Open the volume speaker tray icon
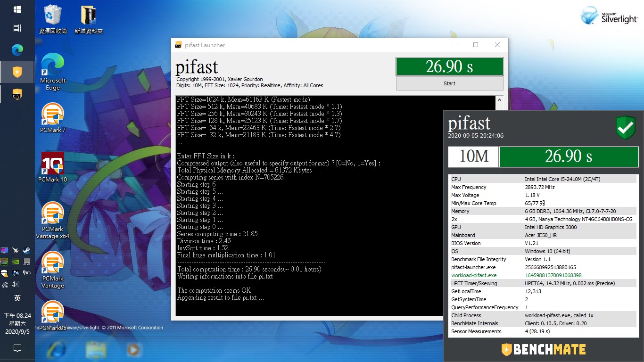644x362 pixels. click(16, 284)
